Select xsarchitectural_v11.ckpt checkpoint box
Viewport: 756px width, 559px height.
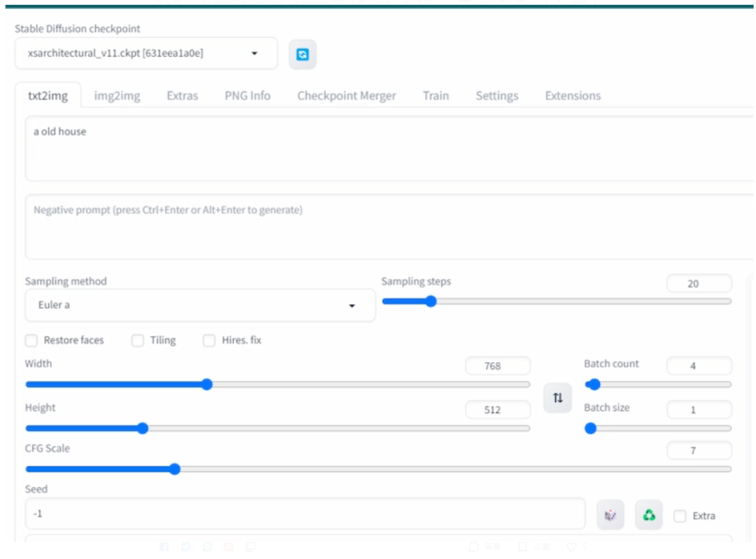(x=146, y=53)
